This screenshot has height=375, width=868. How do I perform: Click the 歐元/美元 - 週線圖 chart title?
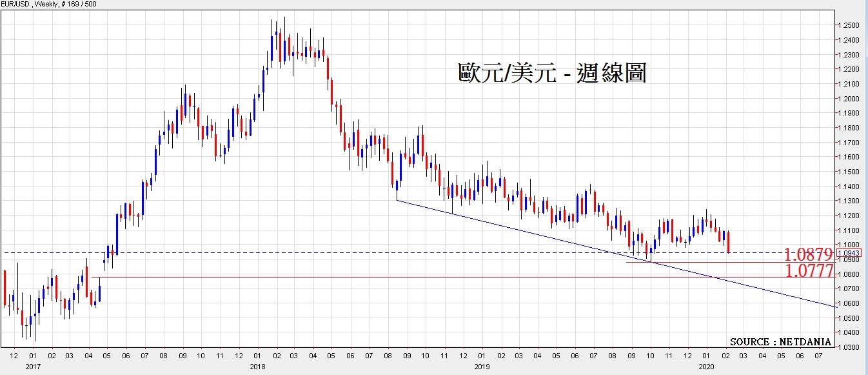pyautogui.click(x=551, y=74)
